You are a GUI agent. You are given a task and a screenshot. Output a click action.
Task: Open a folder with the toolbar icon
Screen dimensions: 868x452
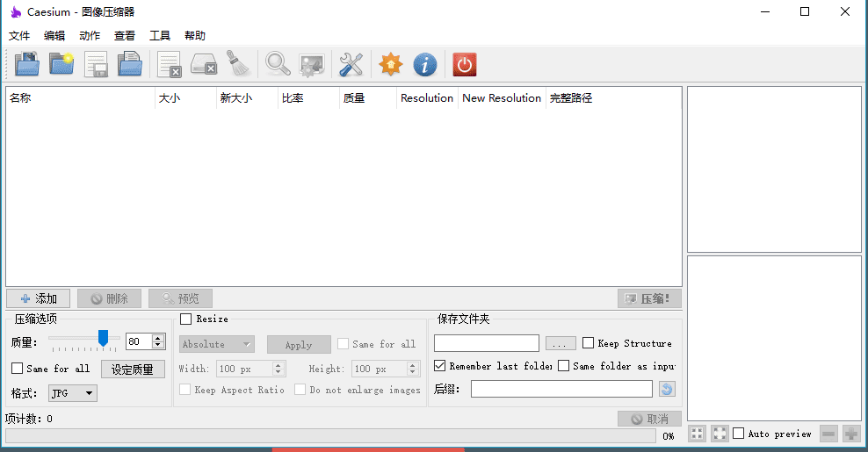(x=61, y=64)
